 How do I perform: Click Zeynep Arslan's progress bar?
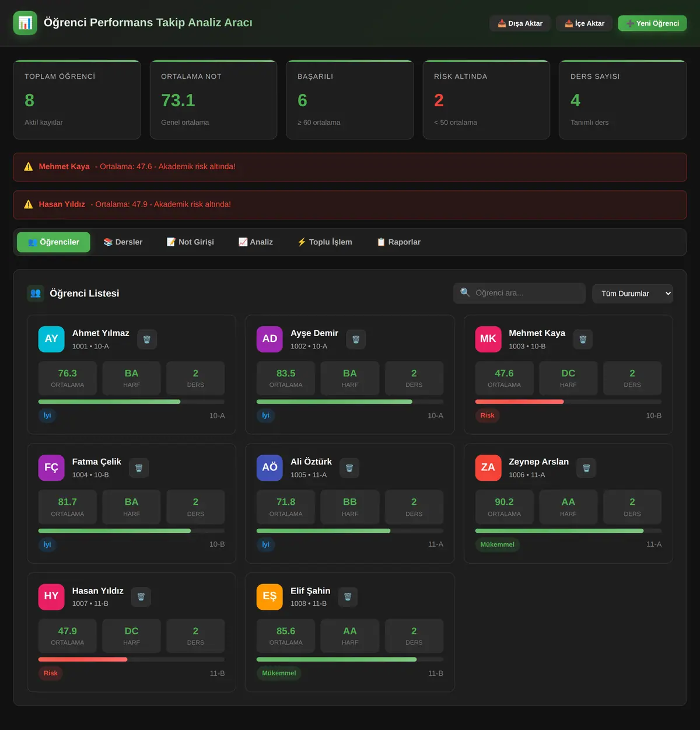pos(568,531)
